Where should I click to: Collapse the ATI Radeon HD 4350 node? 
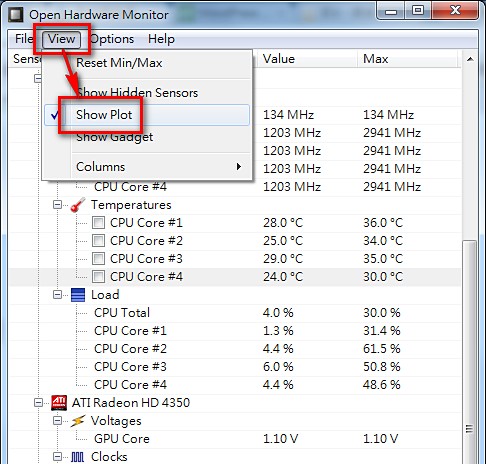click(x=38, y=403)
